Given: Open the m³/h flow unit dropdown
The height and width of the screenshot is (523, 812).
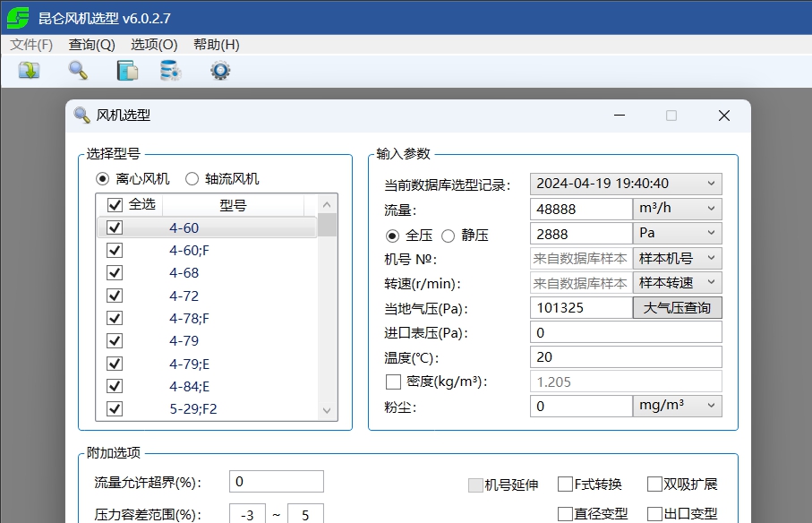Looking at the screenshot, I should point(710,208).
